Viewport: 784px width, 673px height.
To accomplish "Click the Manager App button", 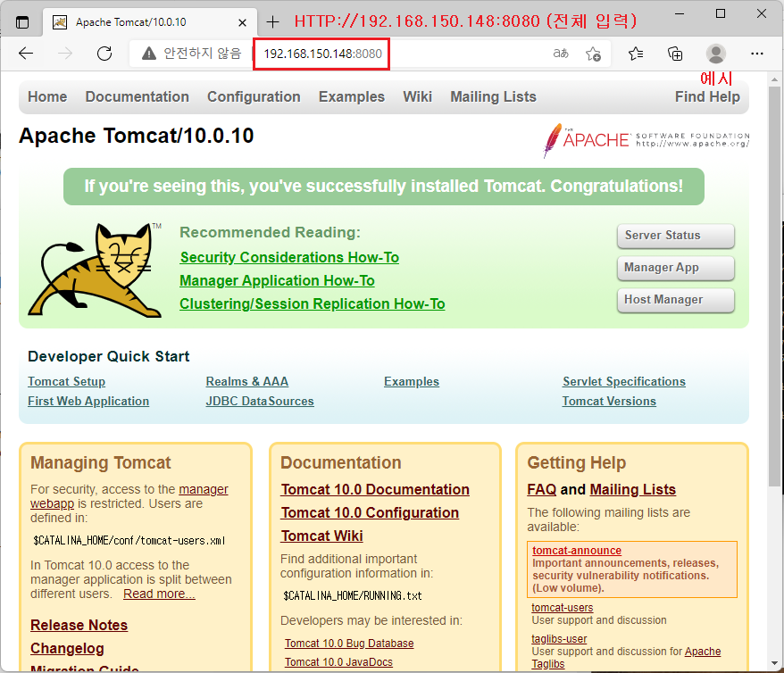I will [675, 268].
